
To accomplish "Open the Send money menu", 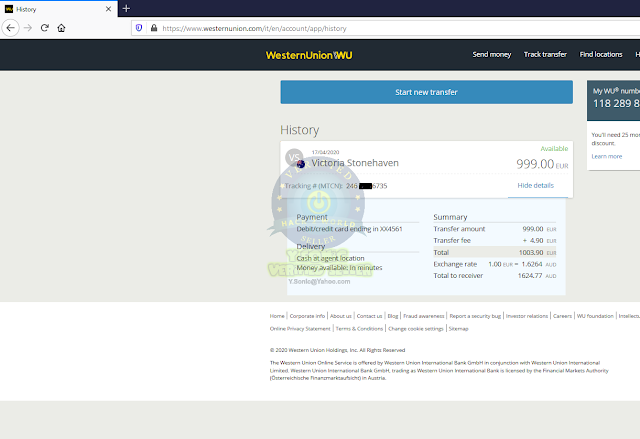I will (x=491, y=55).
